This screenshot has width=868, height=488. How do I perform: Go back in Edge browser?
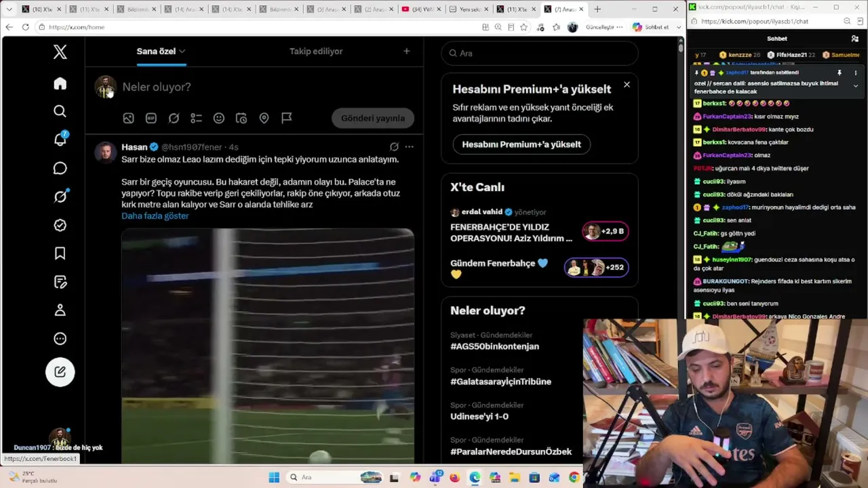coord(9,27)
